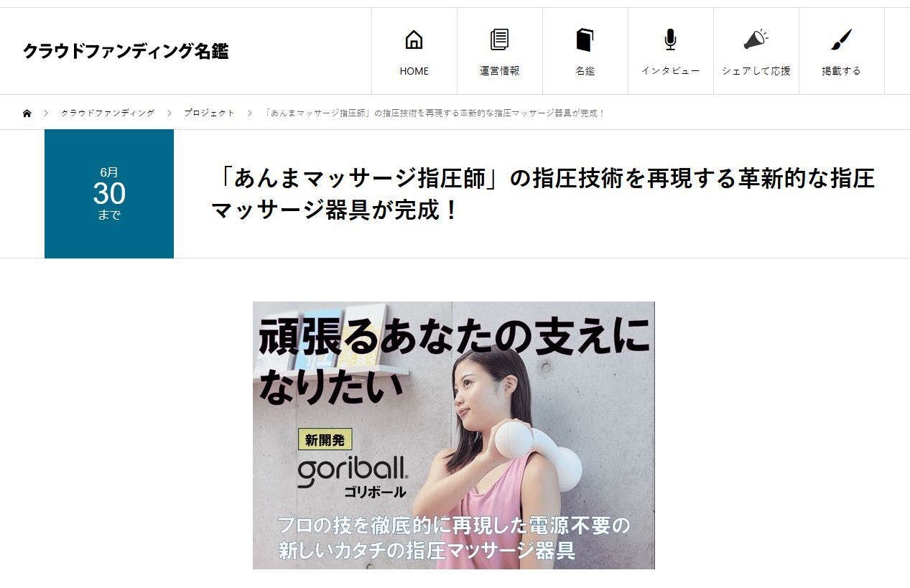
Task: Click the シェアして応援 menu label
Action: pyautogui.click(x=756, y=71)
